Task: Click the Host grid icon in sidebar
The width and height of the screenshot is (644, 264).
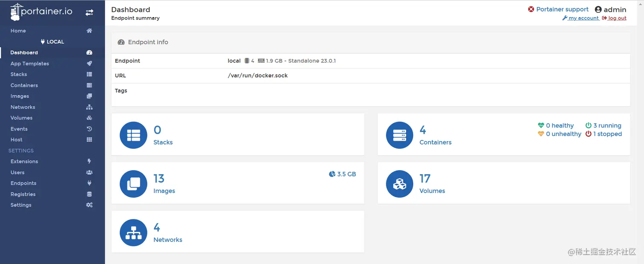Action: pyautogui.click(x=89, y=139)
